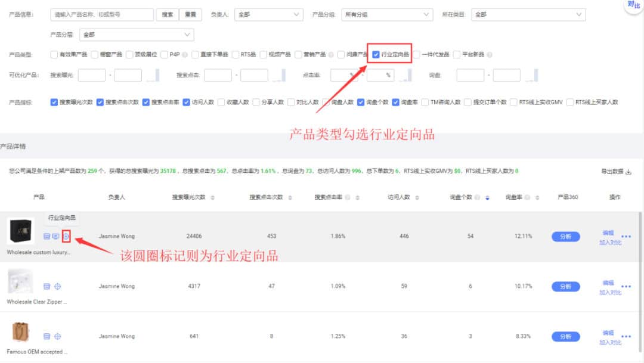The width and height of the screenshot is (644, 363).
Task: Enable the RTS品 product type checkbox
Action: point(236,55)
